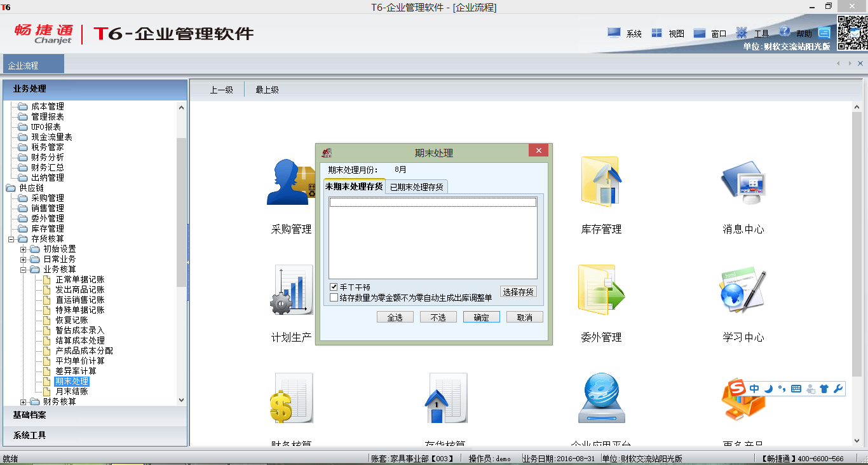This screenshot has height=465, width=868.
Task: Click the 不选 button
Action: [438, 317]
